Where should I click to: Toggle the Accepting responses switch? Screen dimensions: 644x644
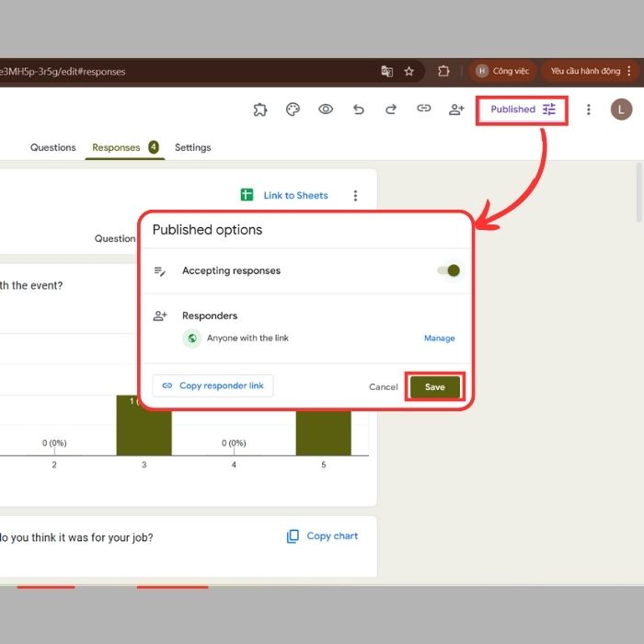coord(449,270)
